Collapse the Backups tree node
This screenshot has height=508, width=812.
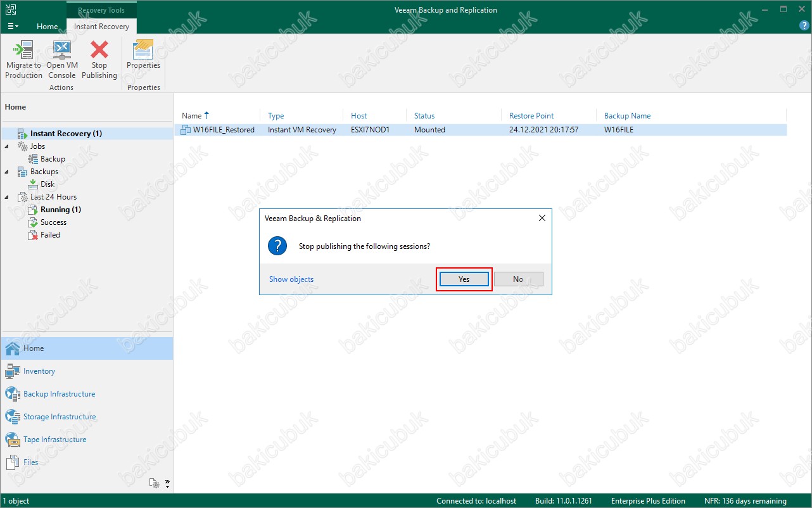[x=7, y=172]
